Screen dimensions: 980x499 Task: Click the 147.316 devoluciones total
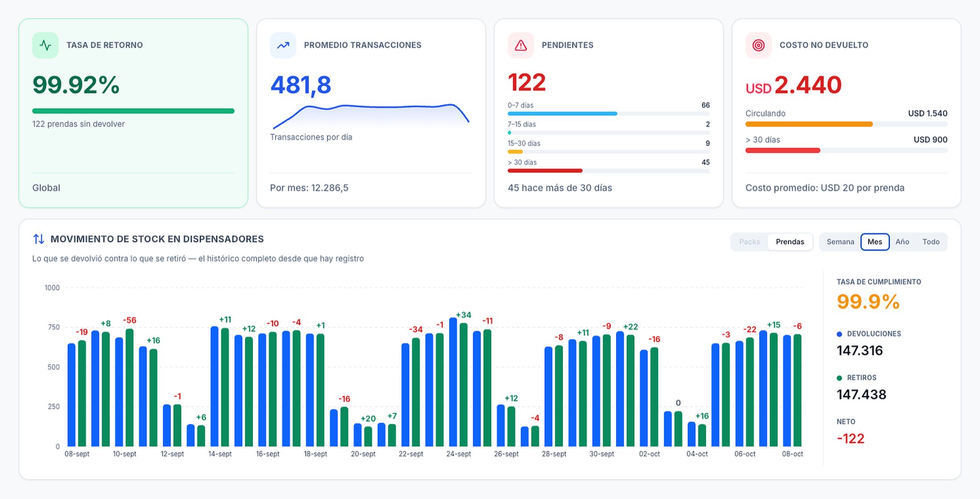point(860,351)
